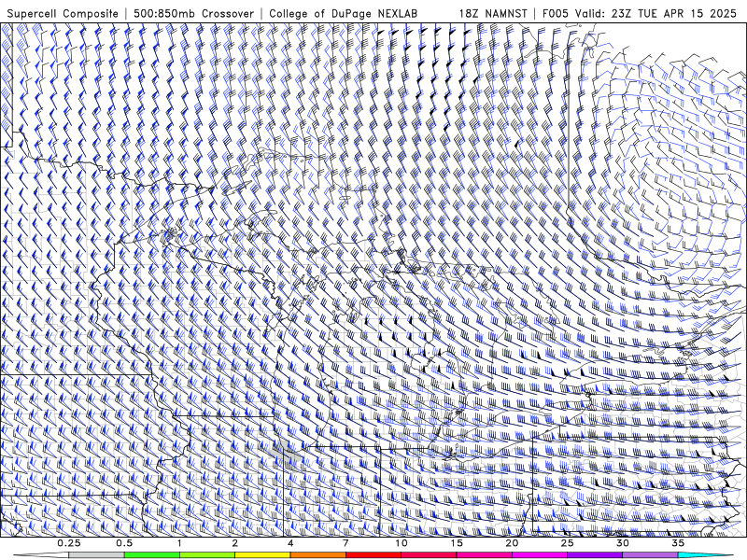
Task: Click the crimson segment between 10 and 15
Action: pos(429,555)
